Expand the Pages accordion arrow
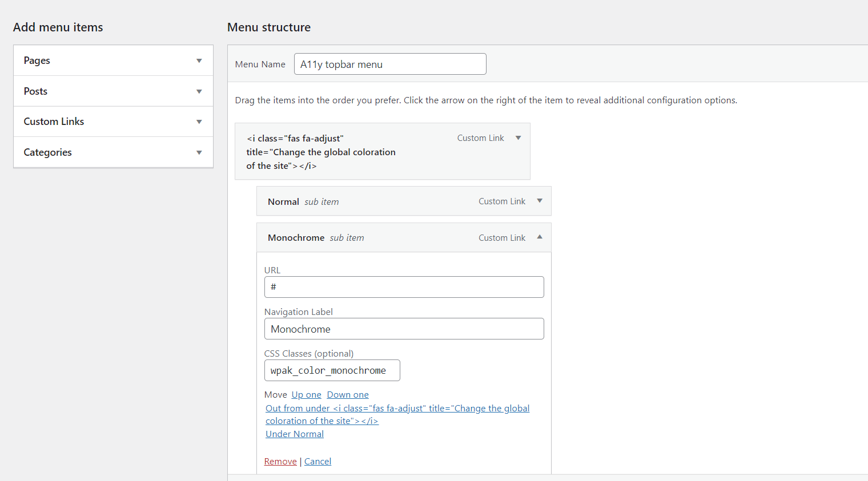 pyautogui.click(x=199, y=60)
